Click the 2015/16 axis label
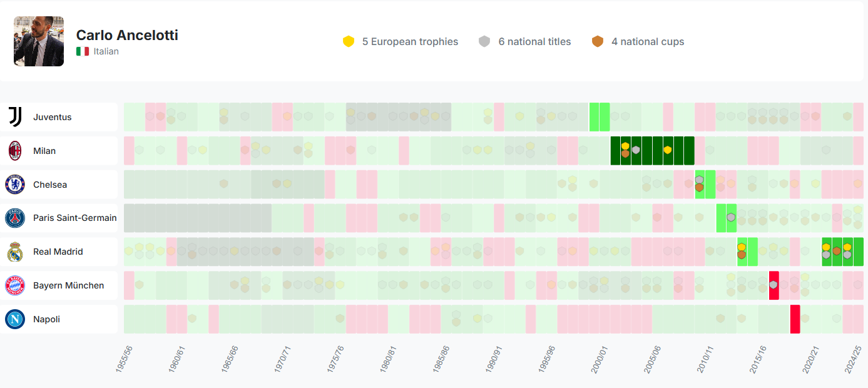Screen dimensions: 868x388 pyautogui.click(x=758, y=359)
